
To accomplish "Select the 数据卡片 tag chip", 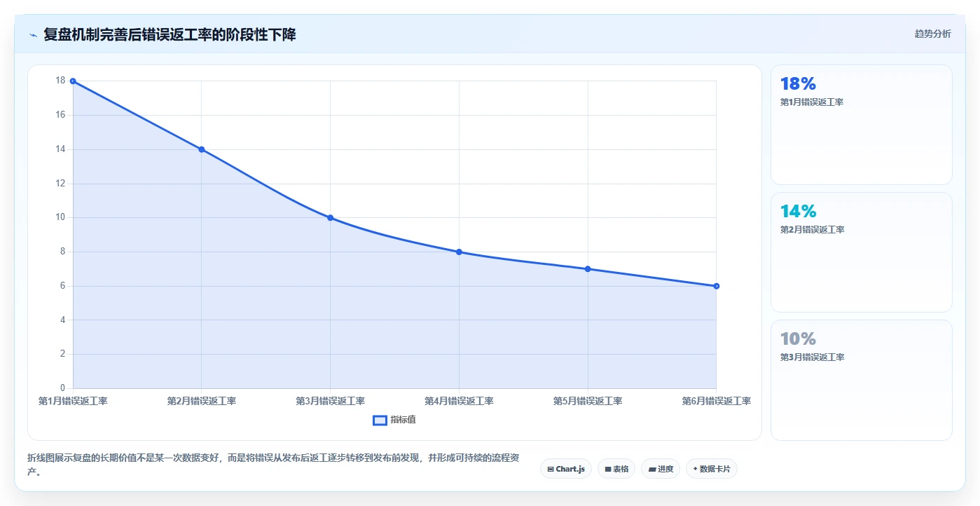I will [711, 469].
